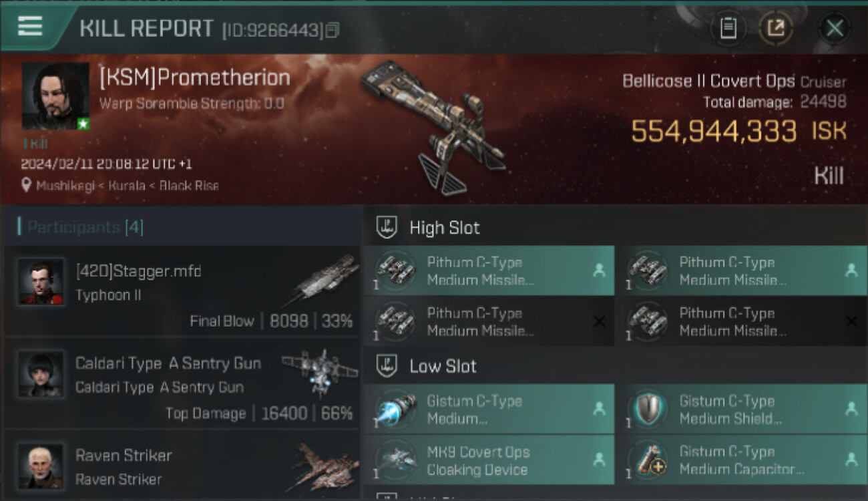Select the Participants [4] tab header
Image resolution: width=868 pixels, height=501 pixels.
[81, 227]
